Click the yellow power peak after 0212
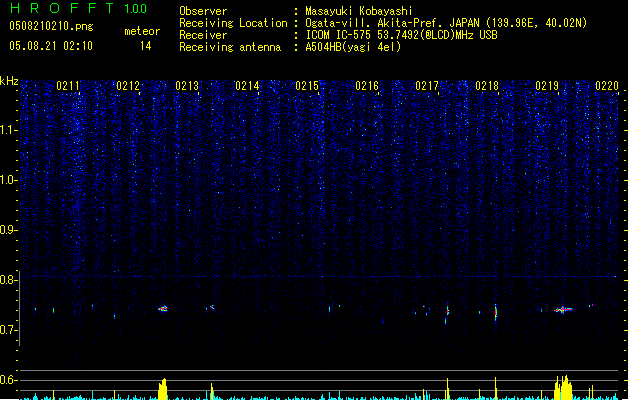 click(x=162, y=389)
